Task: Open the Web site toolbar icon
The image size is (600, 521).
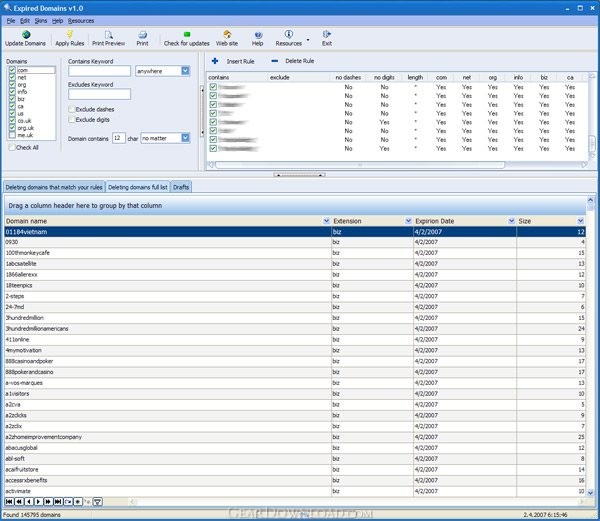Action: [x=227, y=34]
